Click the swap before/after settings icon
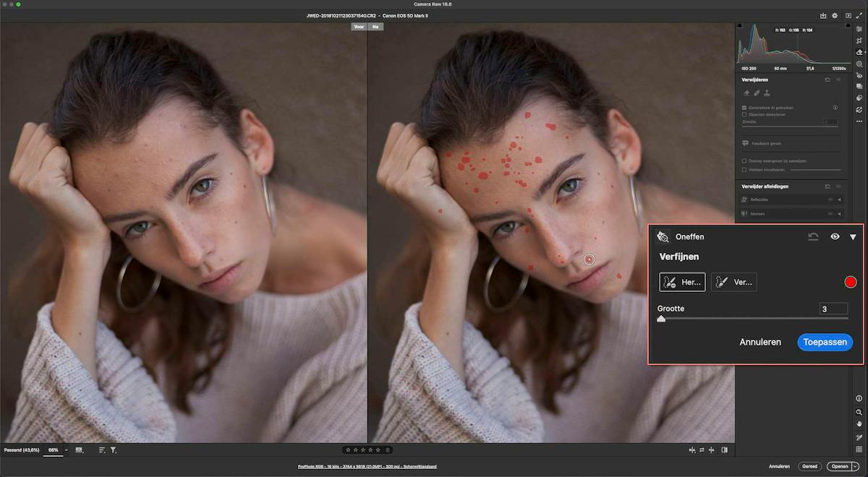Image resolution: width=868 pixels, height=477 pixels. (x=702, y=450)
